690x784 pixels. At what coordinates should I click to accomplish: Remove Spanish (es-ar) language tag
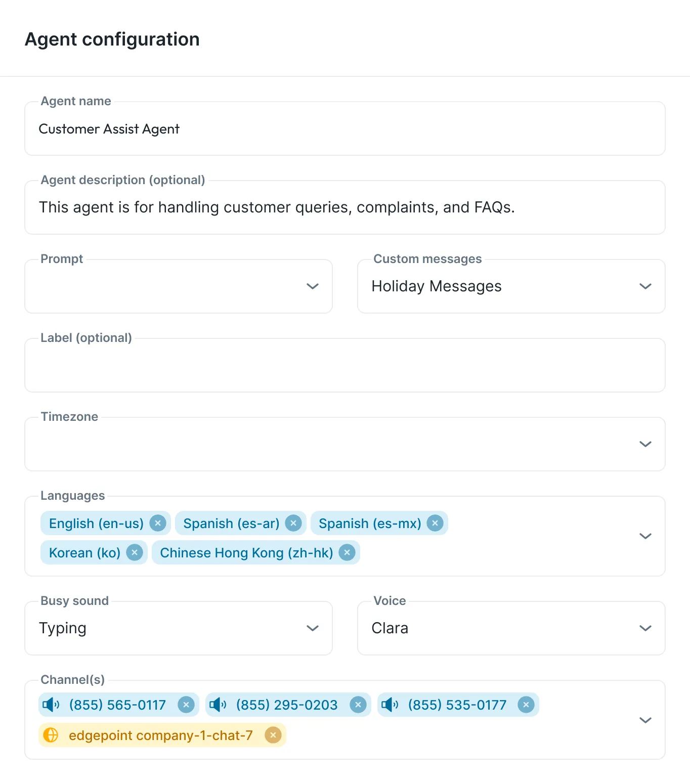pyautogui.click(x=293, y=523)
